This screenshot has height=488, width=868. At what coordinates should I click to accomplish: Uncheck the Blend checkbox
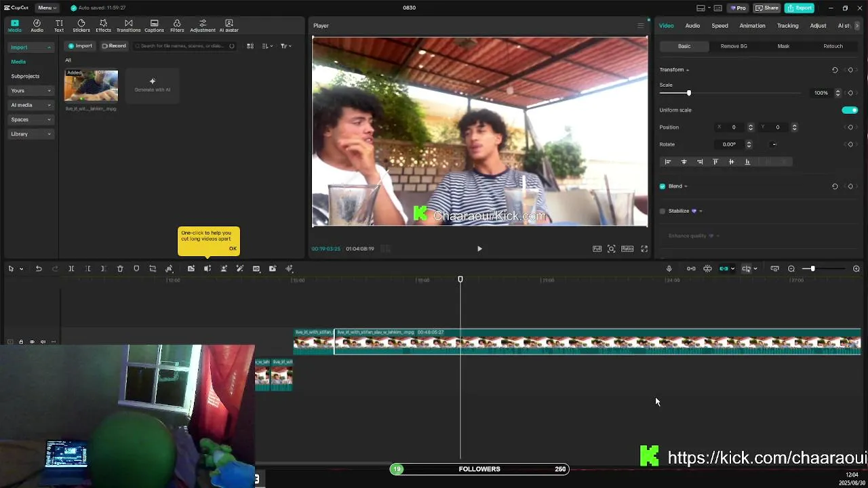663,186
